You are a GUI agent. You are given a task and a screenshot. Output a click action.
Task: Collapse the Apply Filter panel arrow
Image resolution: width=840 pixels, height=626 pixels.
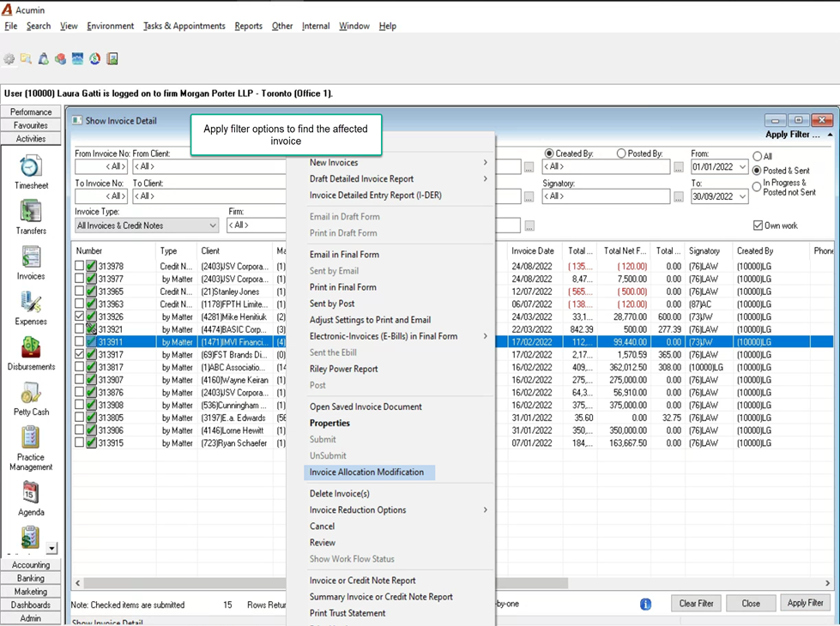pos(830,135)
